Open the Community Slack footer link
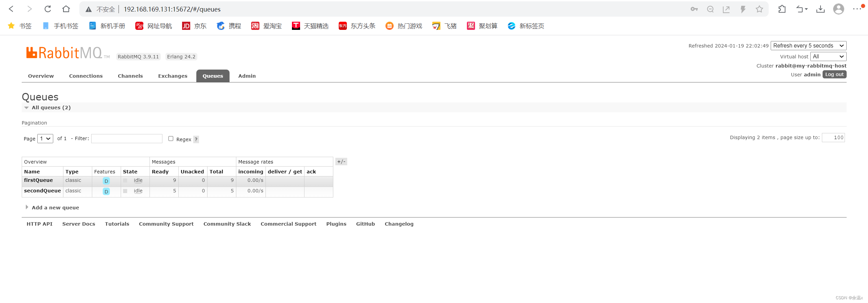This screenshot has width=868, height=303. click(227, 224)
